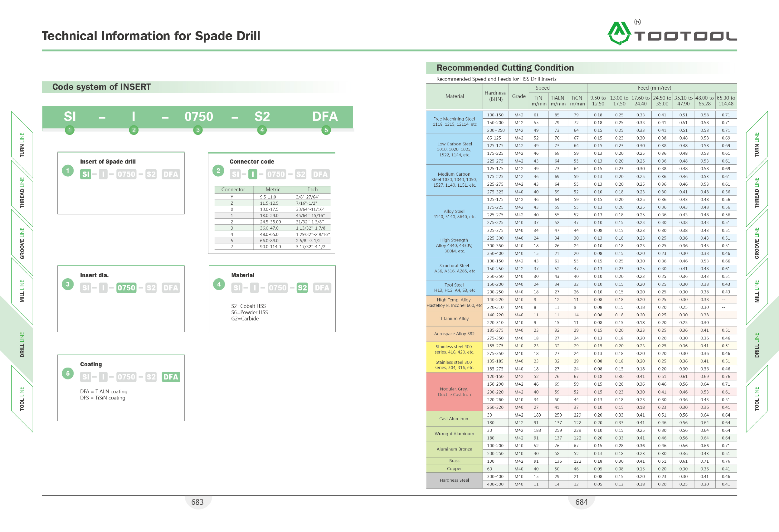Click the Recommended Cutting Condition heading
Screen dimensions: 779x532
(x=505, y=68)
